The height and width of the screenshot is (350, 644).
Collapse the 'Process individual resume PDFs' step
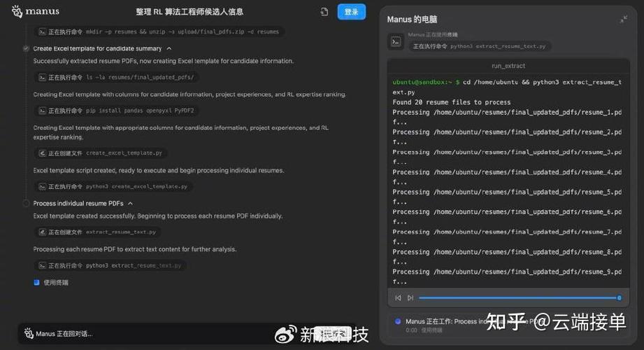pos(130,203)
